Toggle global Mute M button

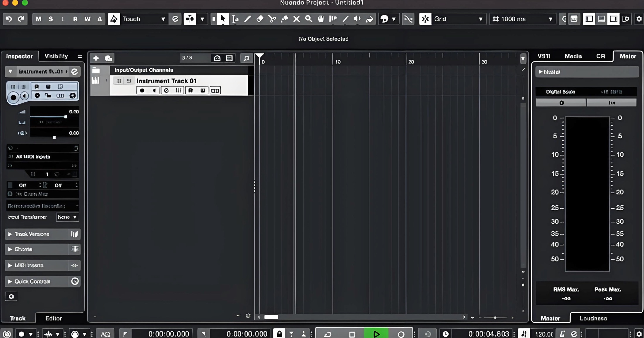coord(38,19)
